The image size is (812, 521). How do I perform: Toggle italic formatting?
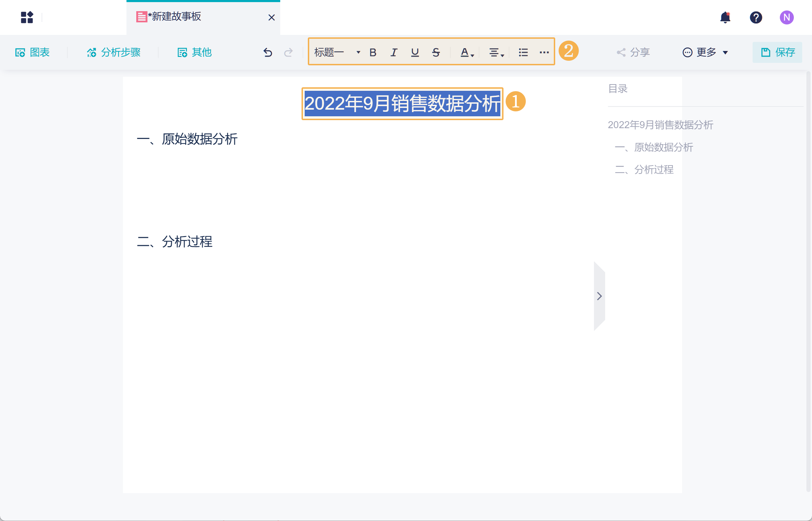coord(394,52)
